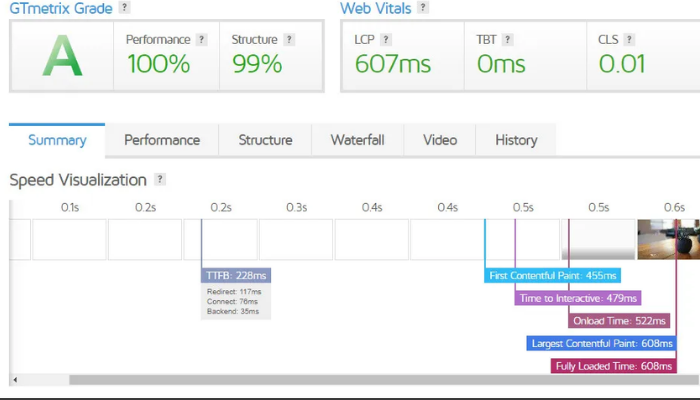Click the question mark next to CLS

pos(629,40)
